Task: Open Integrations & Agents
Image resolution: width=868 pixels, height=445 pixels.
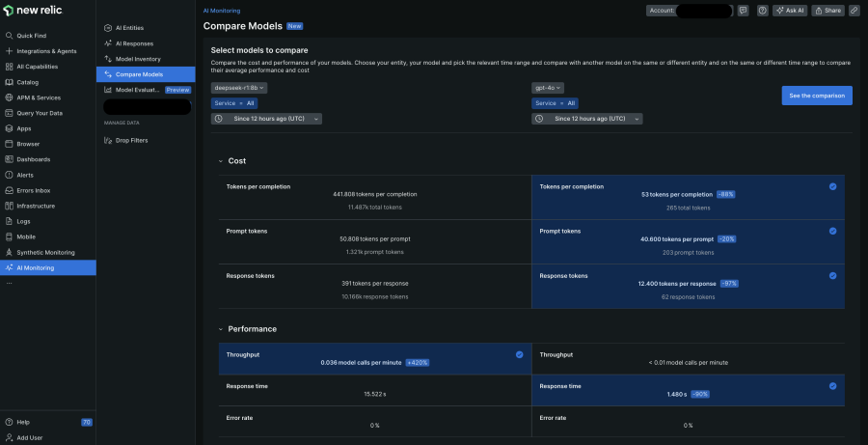Action: pyautogui.click(x=47, y=51)
